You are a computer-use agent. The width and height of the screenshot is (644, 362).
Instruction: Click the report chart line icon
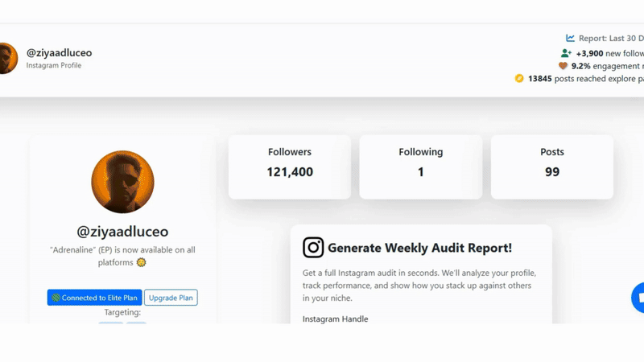570,38
